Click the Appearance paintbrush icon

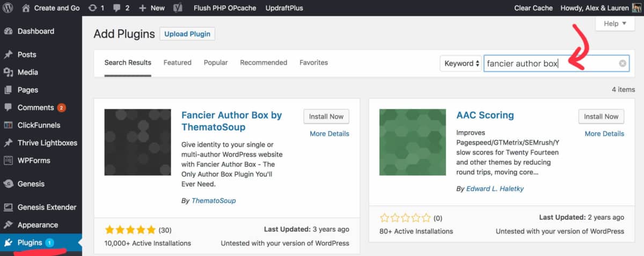point(8,225)
